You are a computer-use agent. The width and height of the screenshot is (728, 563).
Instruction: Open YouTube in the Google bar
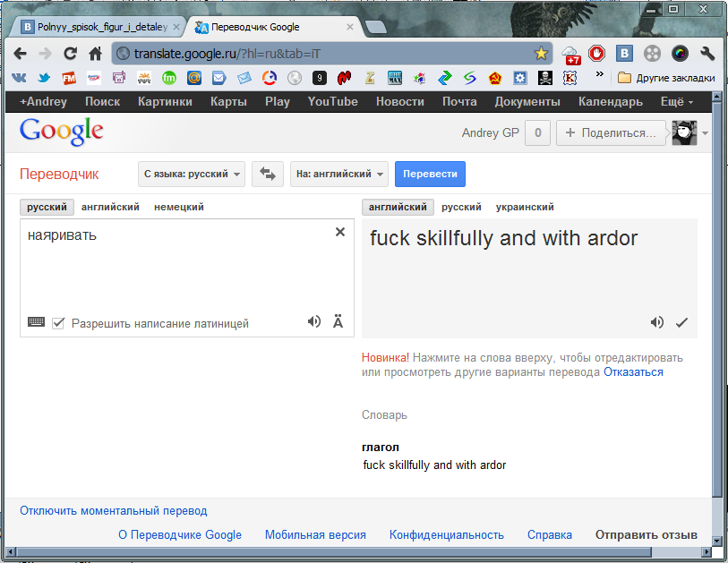(332, 102)
